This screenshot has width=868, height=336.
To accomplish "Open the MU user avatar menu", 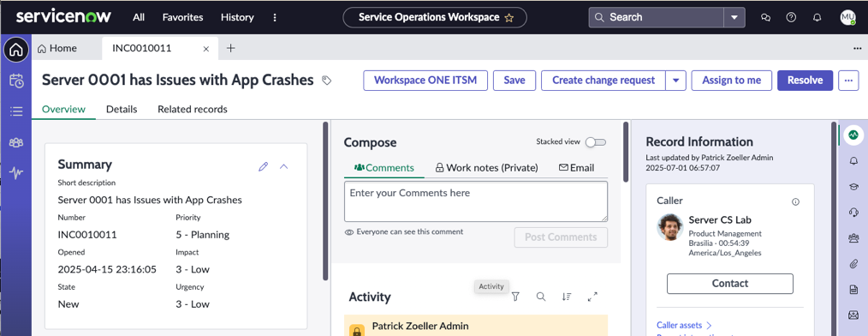I will (848, 18).
